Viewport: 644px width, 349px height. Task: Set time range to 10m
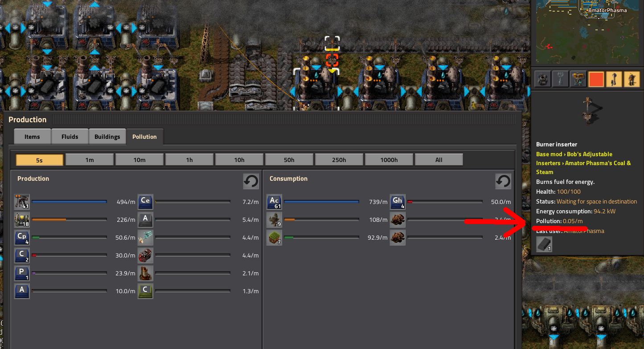click(x=139, y=160)
